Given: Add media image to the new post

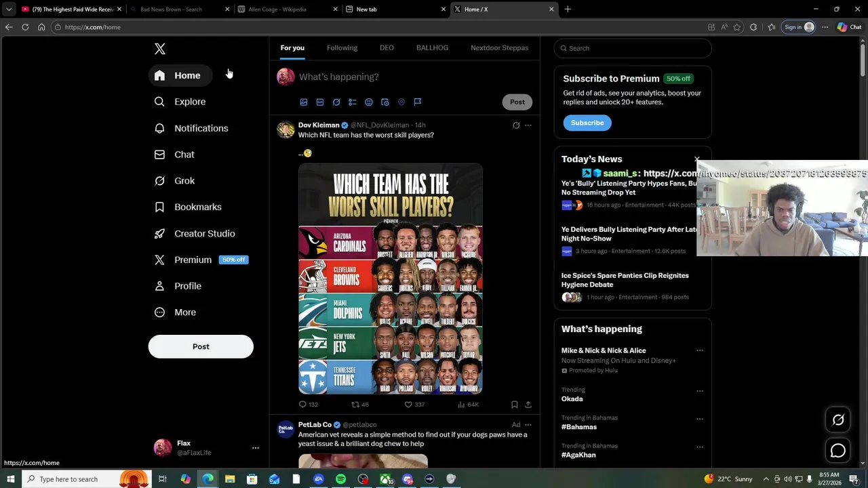Looking at the screenshot, I should click(304, 102).
